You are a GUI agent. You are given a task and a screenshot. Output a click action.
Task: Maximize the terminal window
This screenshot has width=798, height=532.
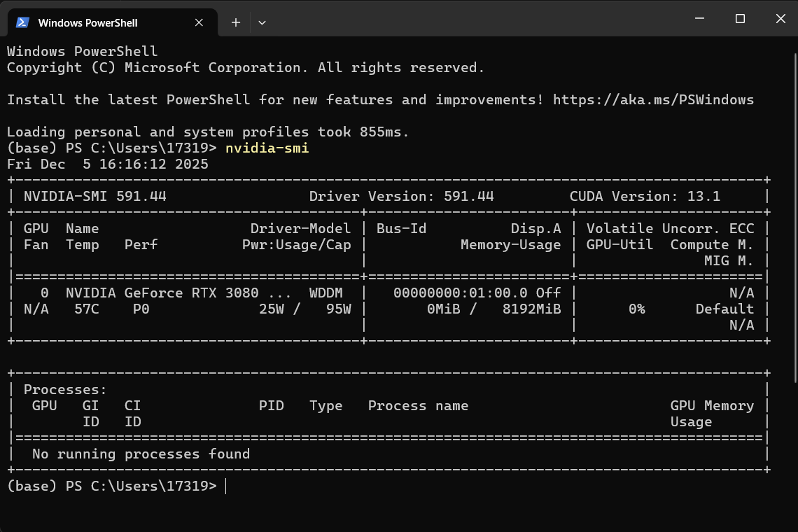741,18
